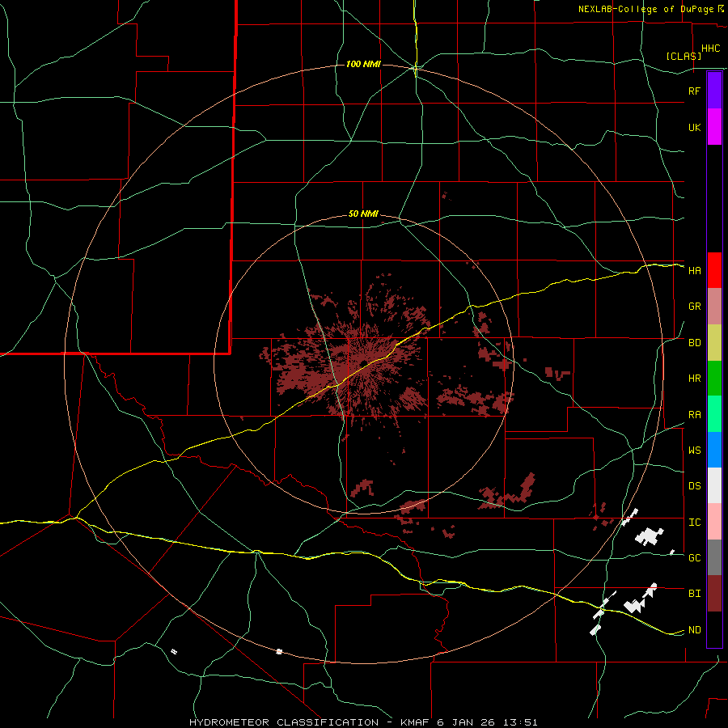The height and width of the screenshot is (728, 728).
Task: Click the radar site center black dot
Action: pyautogui.click(x=363, y=362)
